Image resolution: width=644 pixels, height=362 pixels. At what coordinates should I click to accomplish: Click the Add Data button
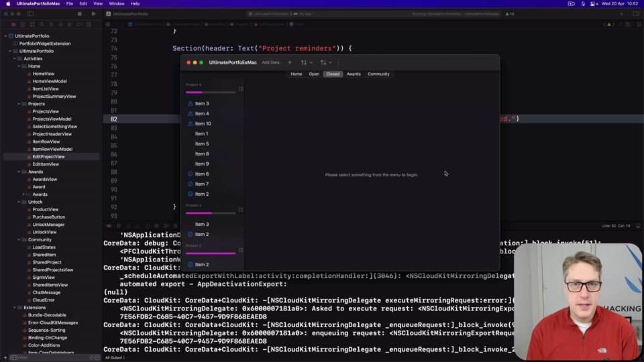tap(270, 62)
